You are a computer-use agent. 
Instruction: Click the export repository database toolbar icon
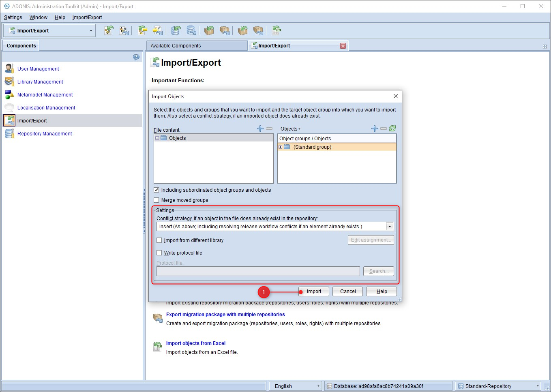[191, 30]
